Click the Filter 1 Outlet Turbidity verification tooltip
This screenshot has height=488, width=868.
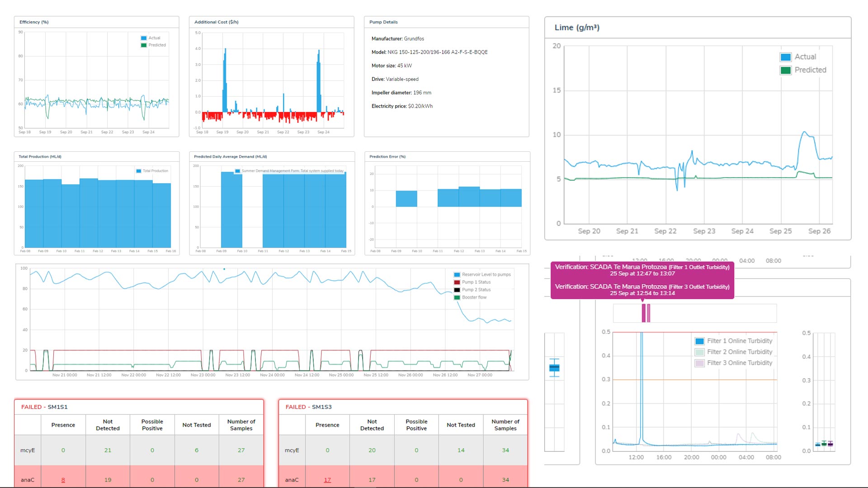coord(642,270)
